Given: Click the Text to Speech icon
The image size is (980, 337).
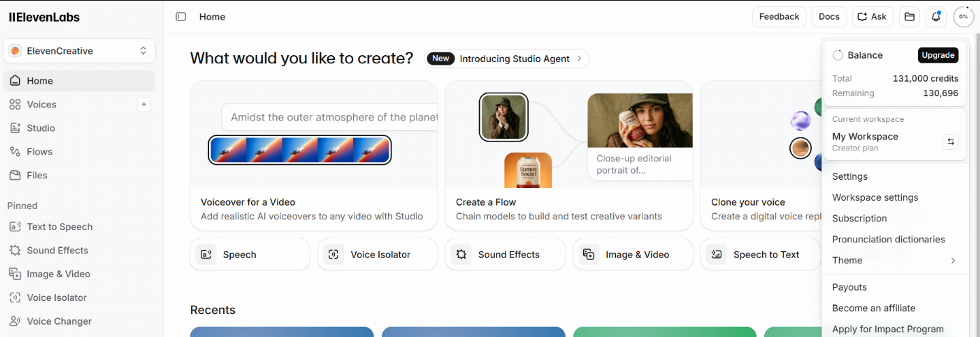Looking at the screenshot, I should (15, 227).
